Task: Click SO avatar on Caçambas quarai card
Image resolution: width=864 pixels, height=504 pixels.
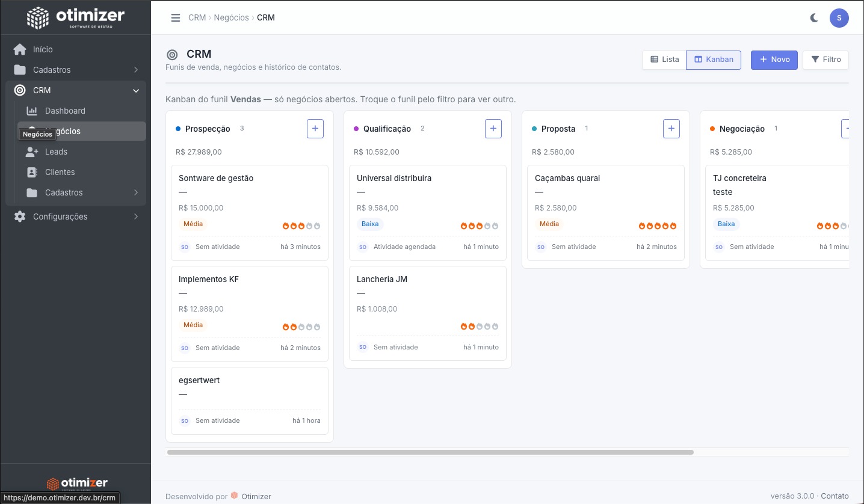Action: click(x=541, y=247)
